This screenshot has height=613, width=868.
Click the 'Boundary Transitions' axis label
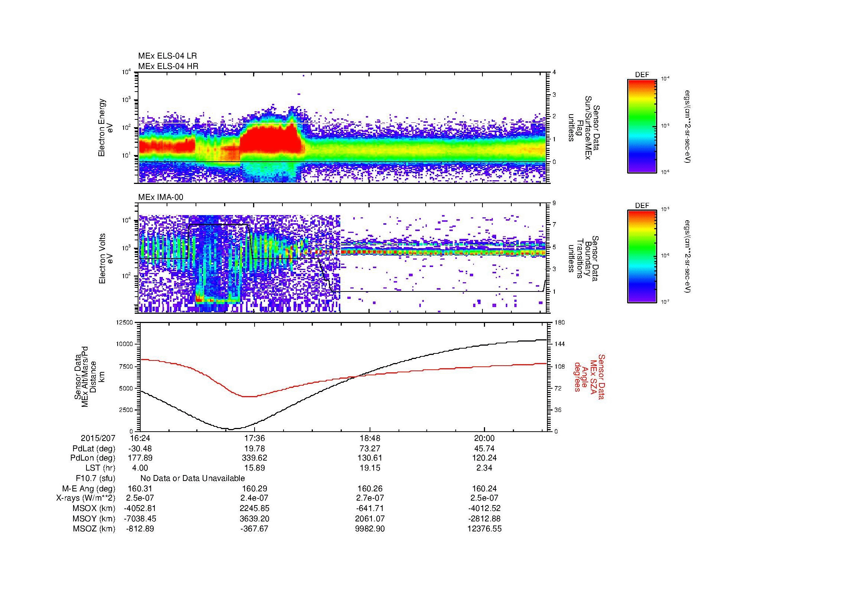point(583,259)
